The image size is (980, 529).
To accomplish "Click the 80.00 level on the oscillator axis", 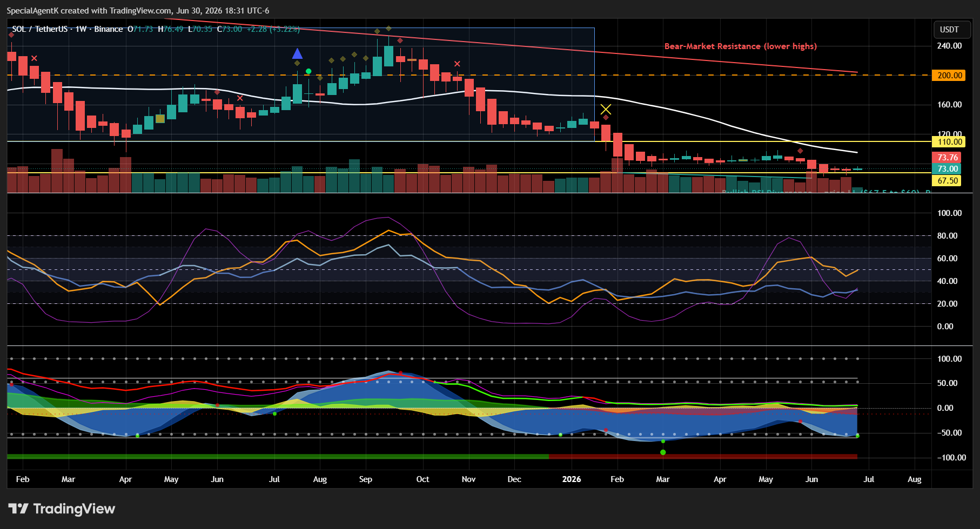I will [x=947, y=236].
